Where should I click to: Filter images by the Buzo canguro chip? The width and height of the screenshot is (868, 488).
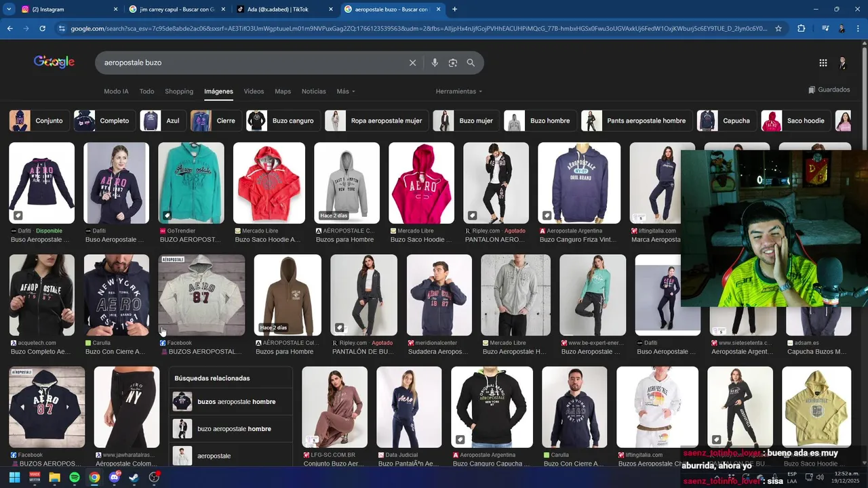(282, 121)
